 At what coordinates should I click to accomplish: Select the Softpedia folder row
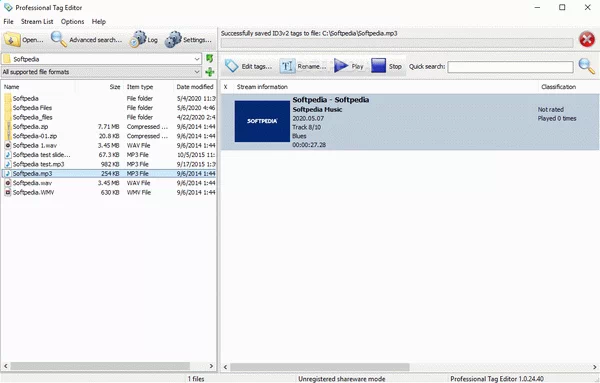pyautogui.click(x=109, y=98)
